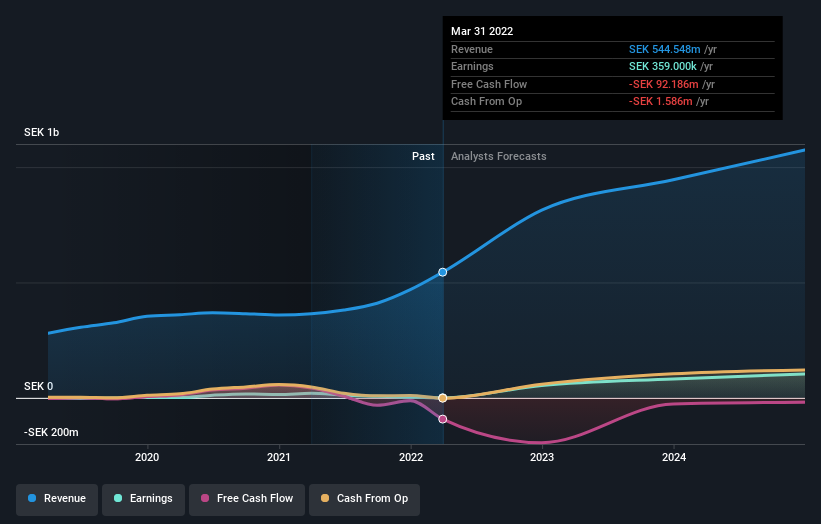Click the SEK 544.548m revenue value
This screenshot has width=821, height=524.
[x=664, y=49]
